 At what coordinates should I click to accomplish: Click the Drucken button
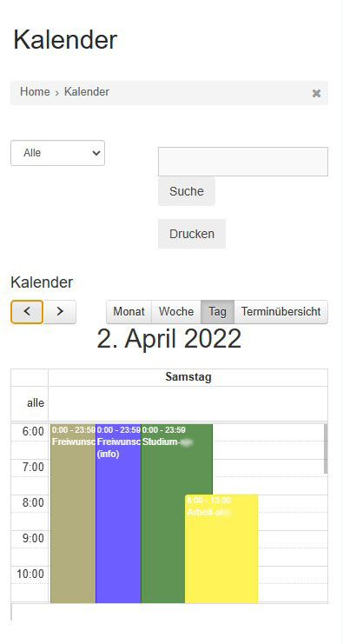coord(192,234)
